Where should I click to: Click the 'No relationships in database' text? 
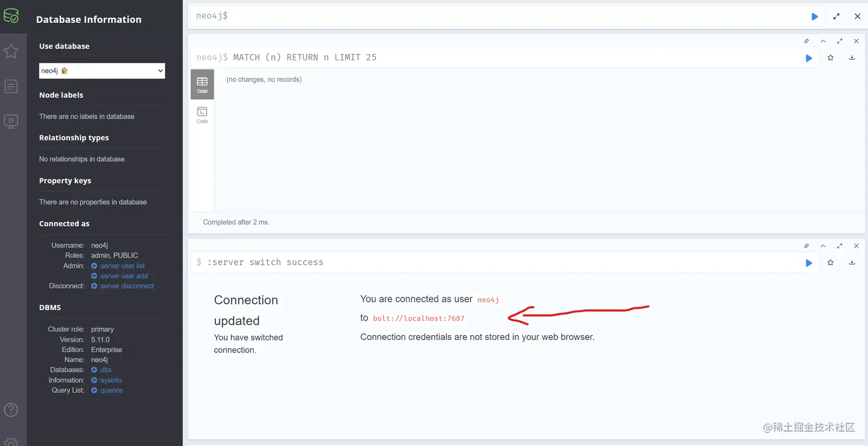tap(82, 159)
